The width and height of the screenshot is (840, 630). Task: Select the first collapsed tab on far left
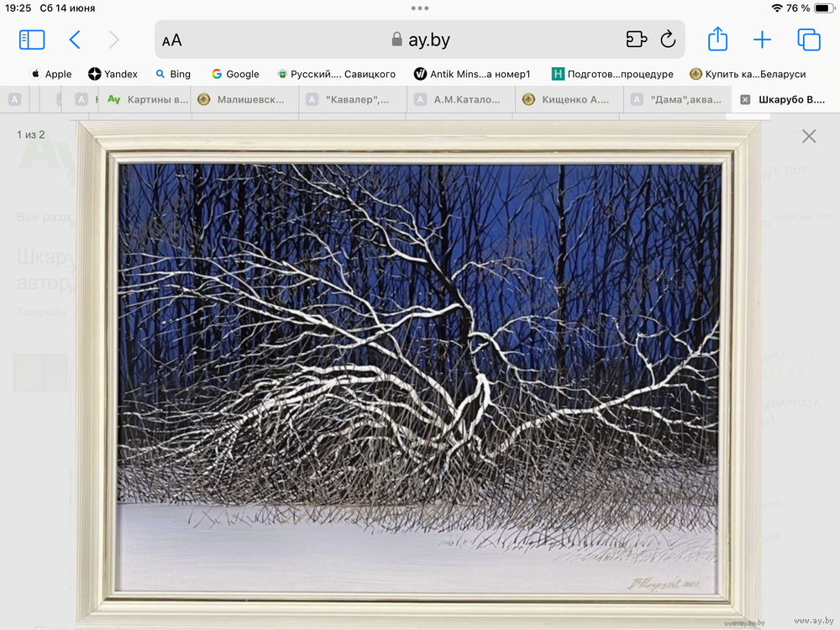14,99
